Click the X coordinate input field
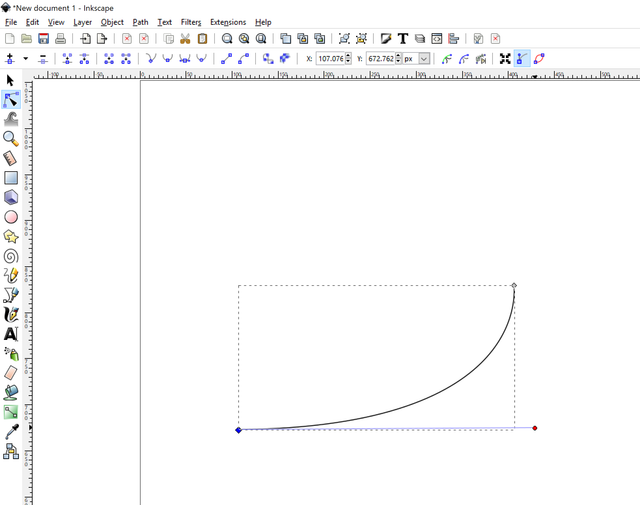 (331, 59)
